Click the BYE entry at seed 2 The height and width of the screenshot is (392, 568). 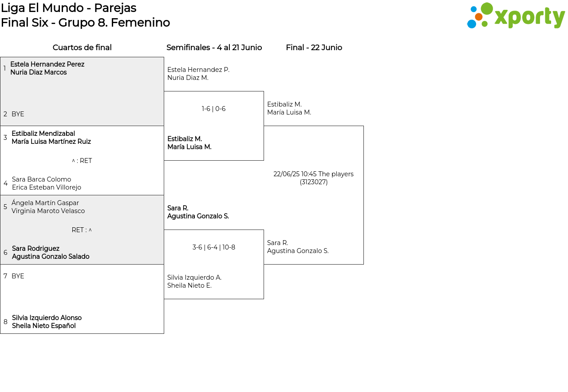pos(18,114)
